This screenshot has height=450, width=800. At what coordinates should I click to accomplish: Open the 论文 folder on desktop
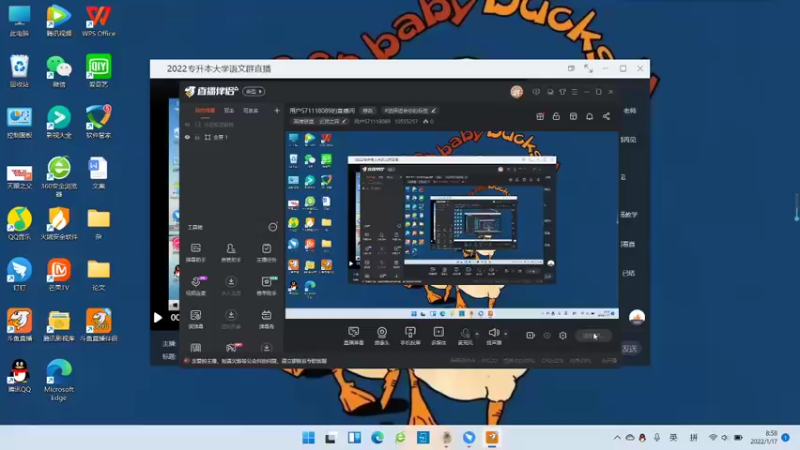coord(98,274)
